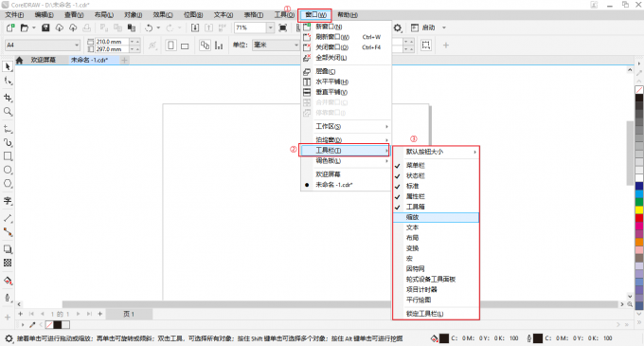Choose portrait page orientation
Screen dimensions: 644x346
[x=170, y=45]
